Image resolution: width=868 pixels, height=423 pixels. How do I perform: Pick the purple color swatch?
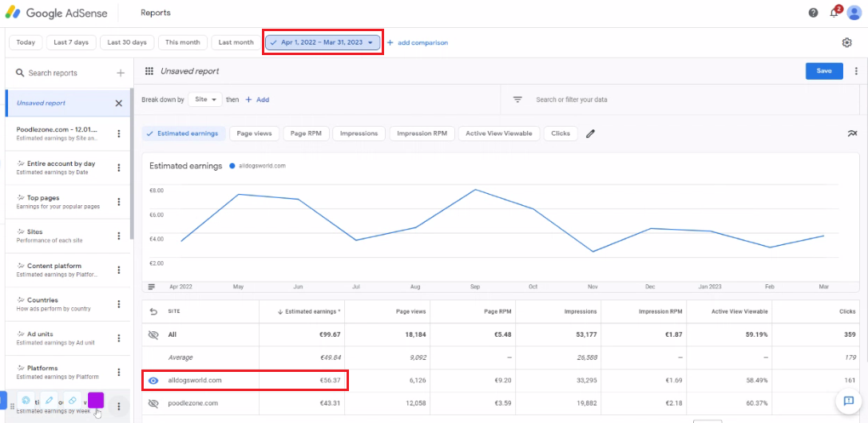pyautogui.click(x=96, y=400)
